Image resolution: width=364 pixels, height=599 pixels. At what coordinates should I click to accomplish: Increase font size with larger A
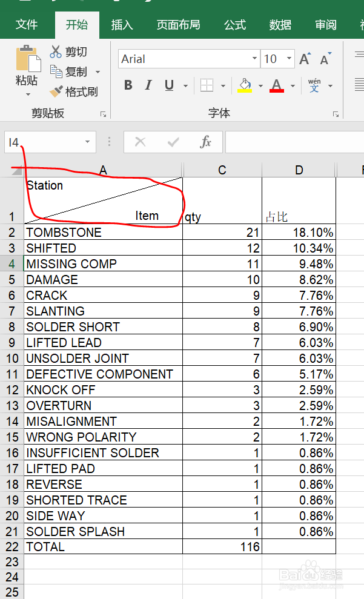[305, 59]
